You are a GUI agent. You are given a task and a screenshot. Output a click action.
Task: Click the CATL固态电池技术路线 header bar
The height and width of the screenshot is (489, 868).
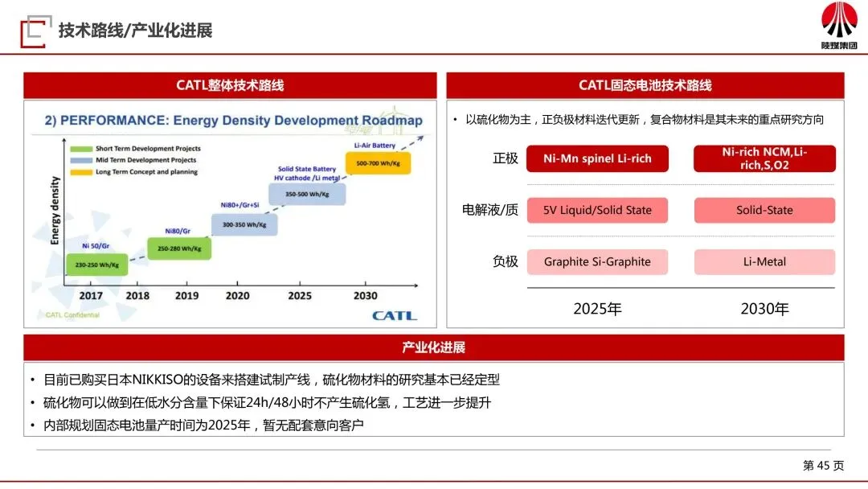645,85
